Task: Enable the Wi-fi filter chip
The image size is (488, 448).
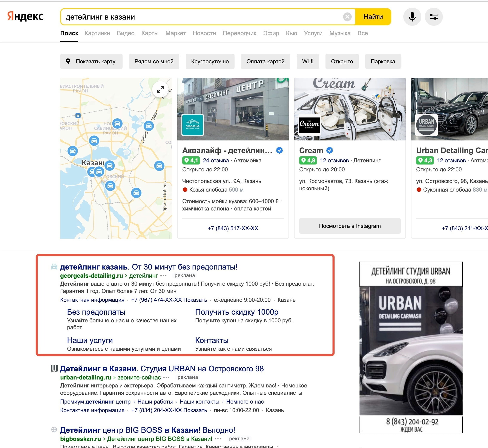Action: (x=307, y=61)
